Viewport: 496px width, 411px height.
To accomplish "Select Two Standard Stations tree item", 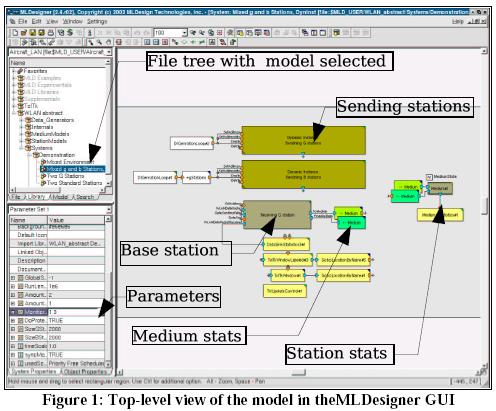I will 74,183.
